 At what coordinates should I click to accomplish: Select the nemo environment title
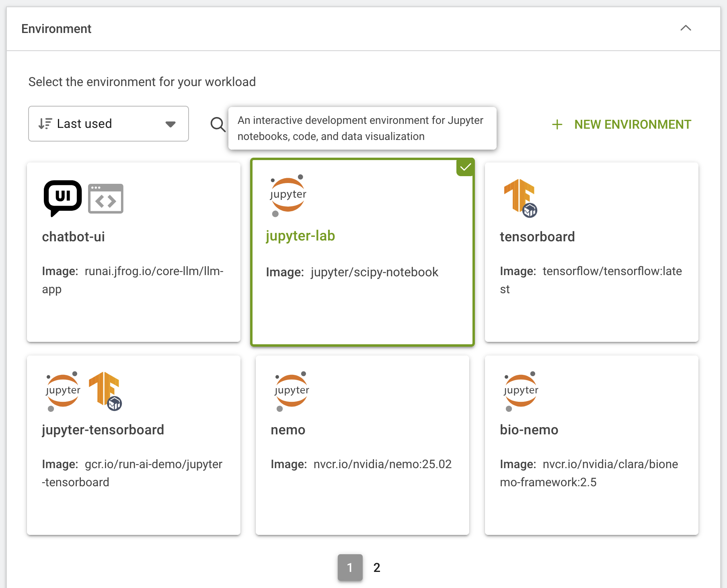tap(288, 430)
